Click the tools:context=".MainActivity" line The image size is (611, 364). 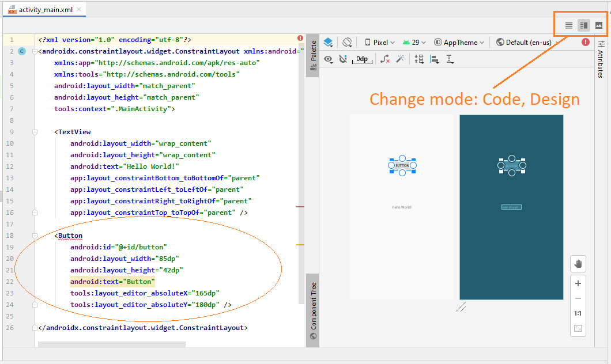coord(115,109)
